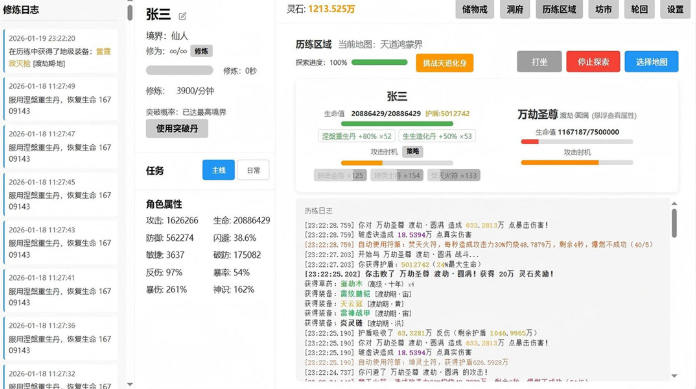This screenshot has height=389, width=696.
Task: Click the 境界: 仙人 realm text
Action: pyautogui.click(x=167, y=36)
